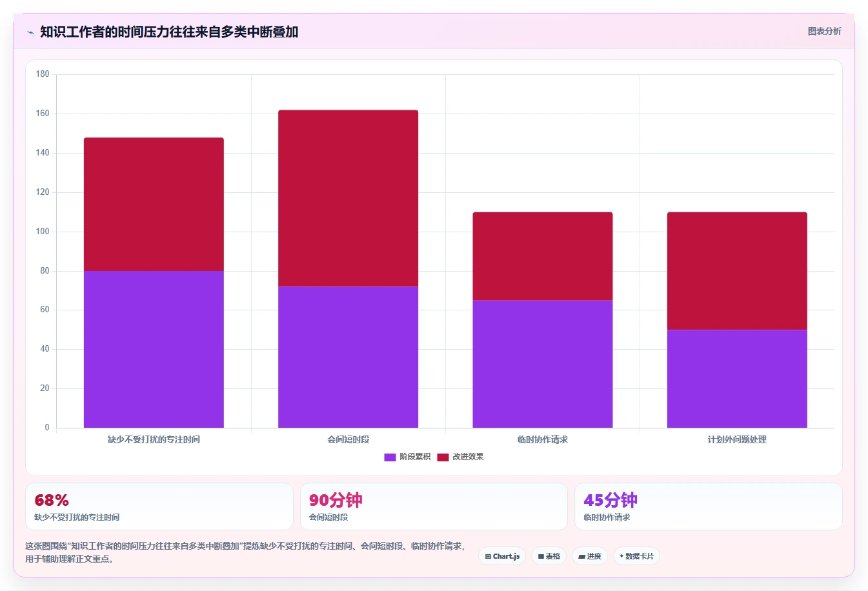
Task: Select the 表格 tag chip
Action: 549,556
